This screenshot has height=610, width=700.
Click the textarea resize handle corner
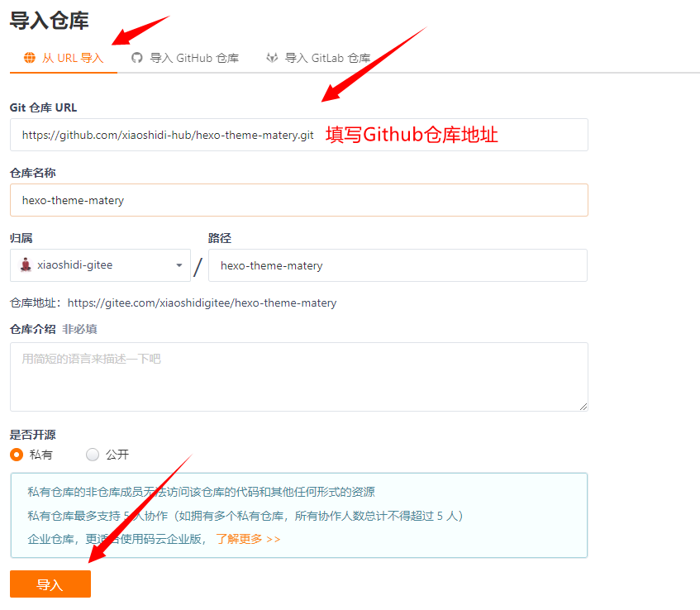tap(583, 407)
